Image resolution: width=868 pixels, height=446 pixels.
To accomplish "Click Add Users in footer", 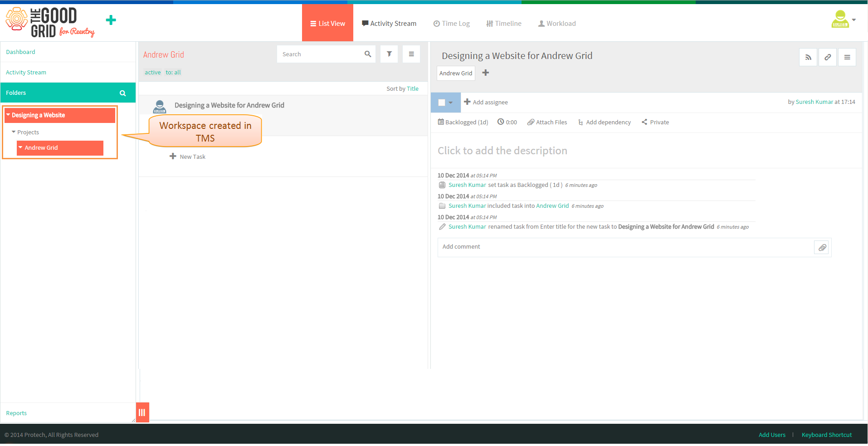I will 772,435.
